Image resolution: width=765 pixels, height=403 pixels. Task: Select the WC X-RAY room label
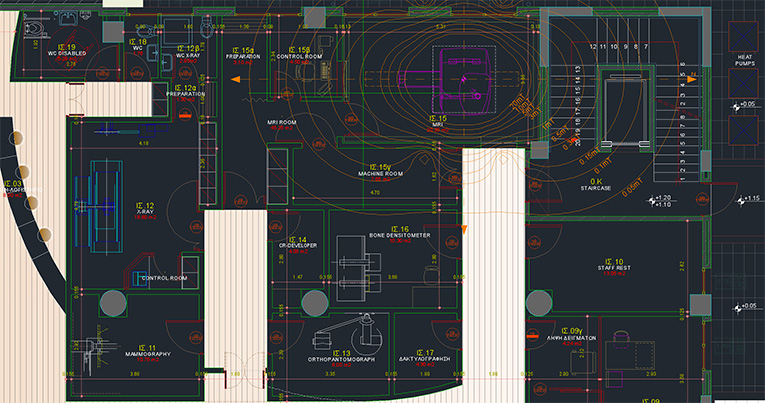(190, 55)
